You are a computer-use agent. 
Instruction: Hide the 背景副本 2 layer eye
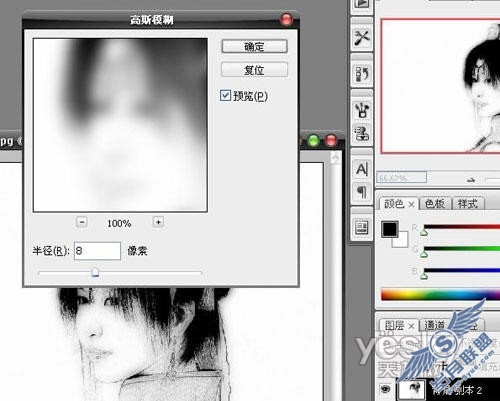click(386, 389)
